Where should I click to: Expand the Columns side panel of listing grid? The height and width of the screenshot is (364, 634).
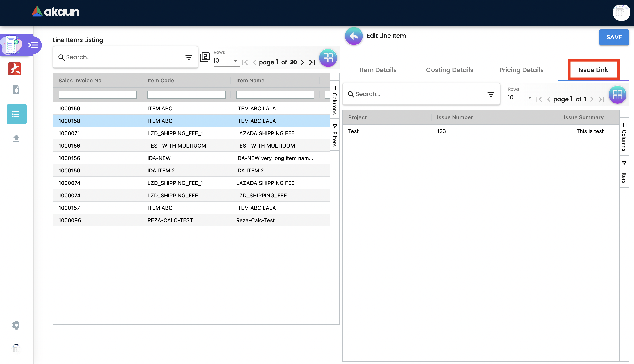coord(335,100)
